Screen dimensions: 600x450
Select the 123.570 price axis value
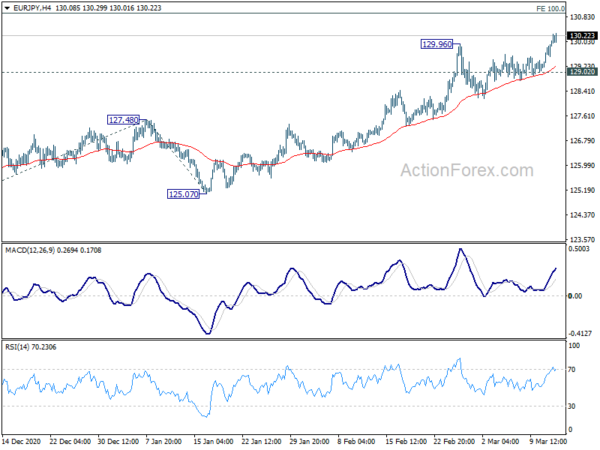pyautogui.click(x=582, y=240)
